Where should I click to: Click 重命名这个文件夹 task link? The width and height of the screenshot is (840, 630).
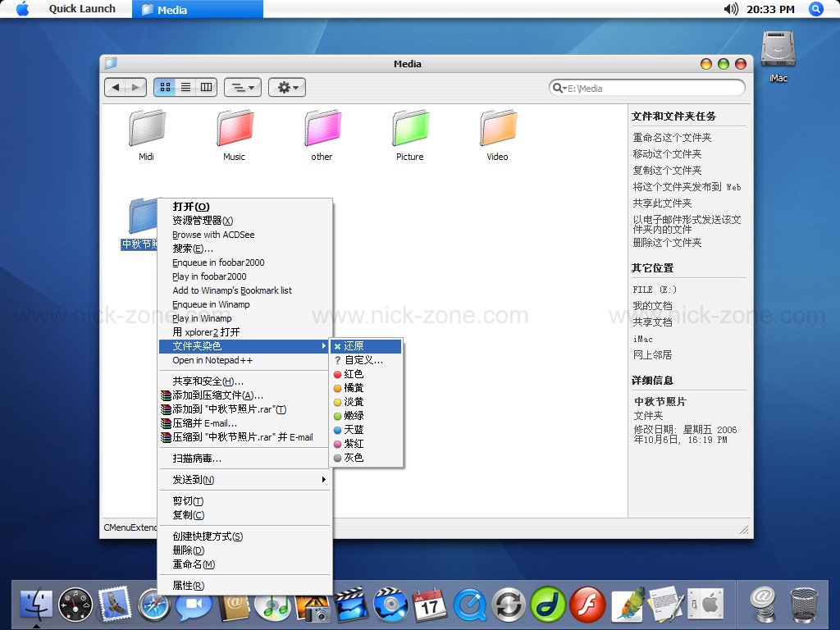click(672, 138)
